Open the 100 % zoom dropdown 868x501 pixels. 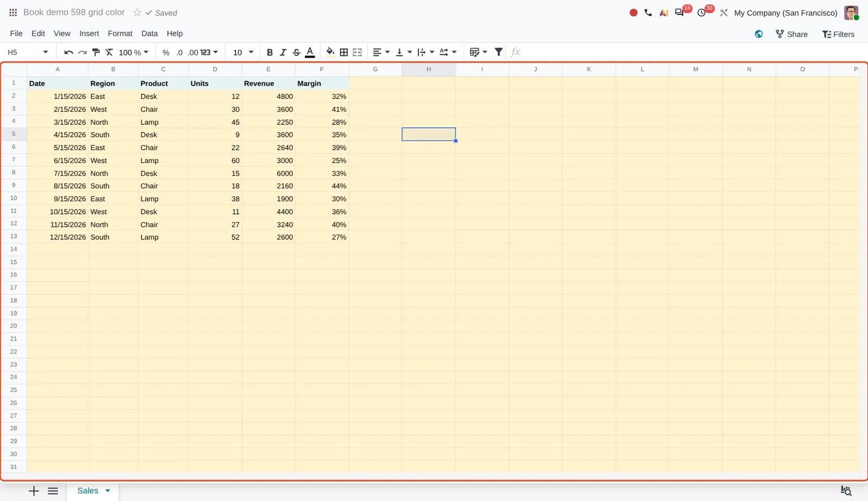click(133, 52)
